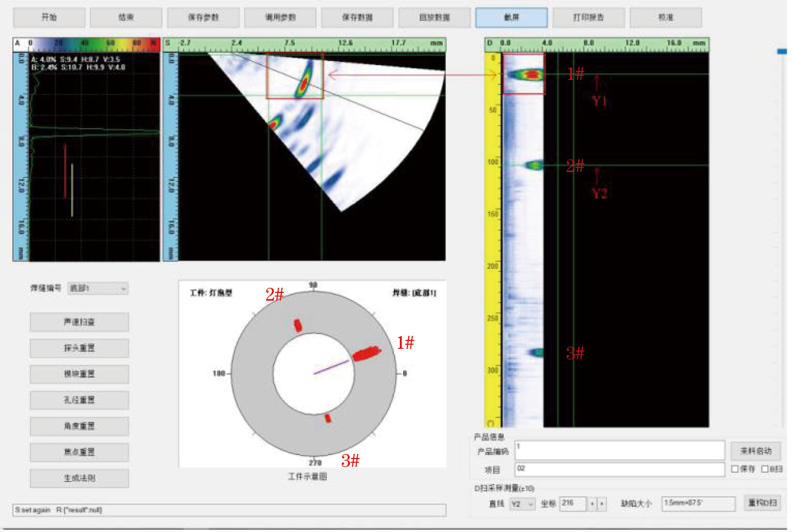The image size is (796, 532).
Task: Expand the 焊缝编号 weld number dropdown
Action: click(98, 288)
